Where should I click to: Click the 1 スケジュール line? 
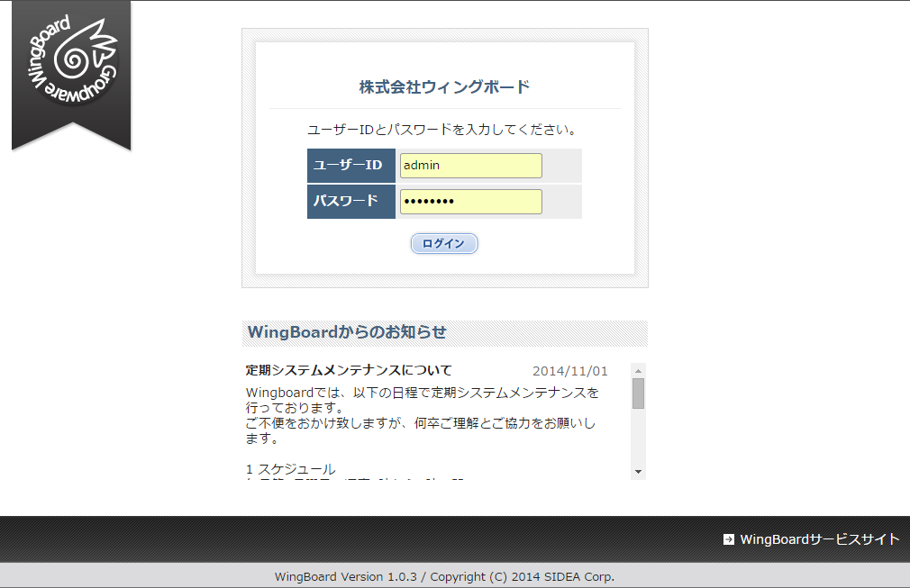pos(291,469)
